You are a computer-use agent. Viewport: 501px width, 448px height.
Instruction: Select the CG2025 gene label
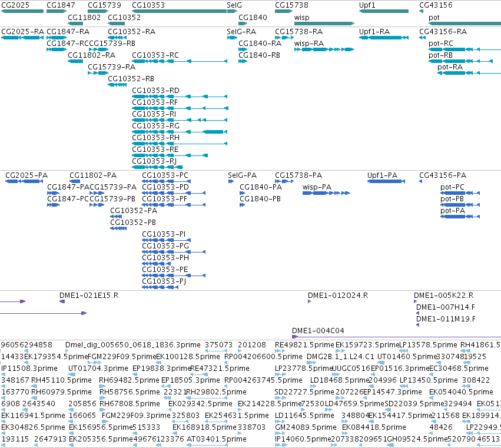coord(15,5)
